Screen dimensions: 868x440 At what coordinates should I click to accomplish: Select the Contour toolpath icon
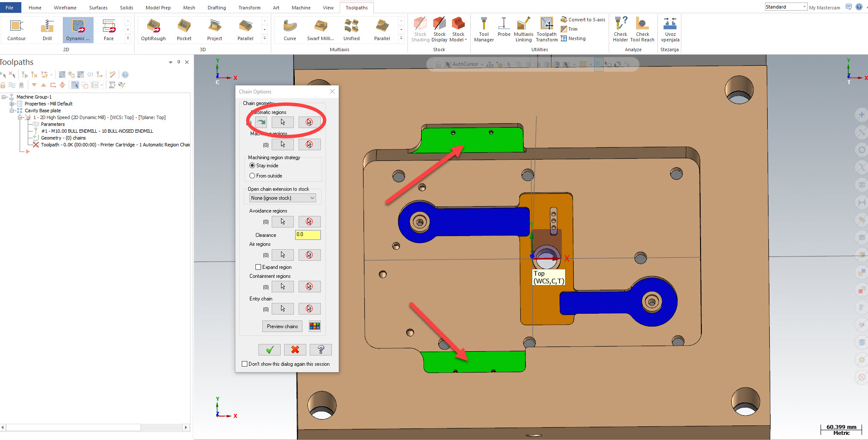[x=16, y=29]
